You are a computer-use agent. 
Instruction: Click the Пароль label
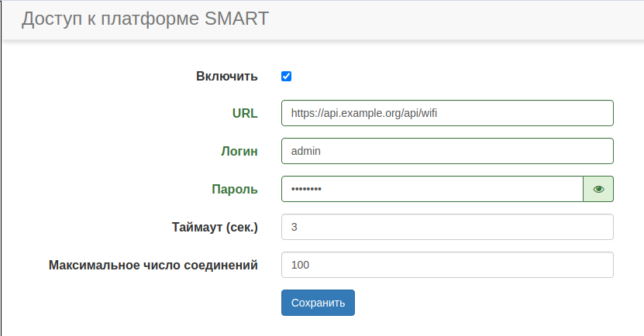pos(235,189)
